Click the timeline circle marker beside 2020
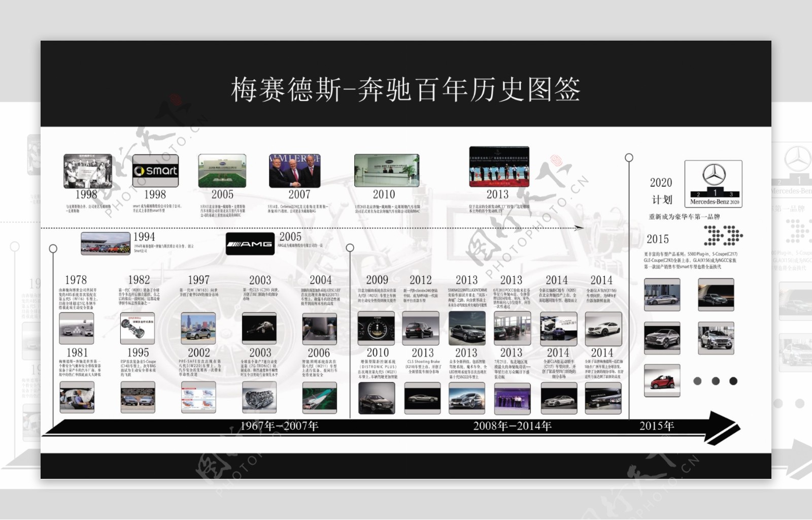This screenshot has height=520, width=812. coord(629,157)
